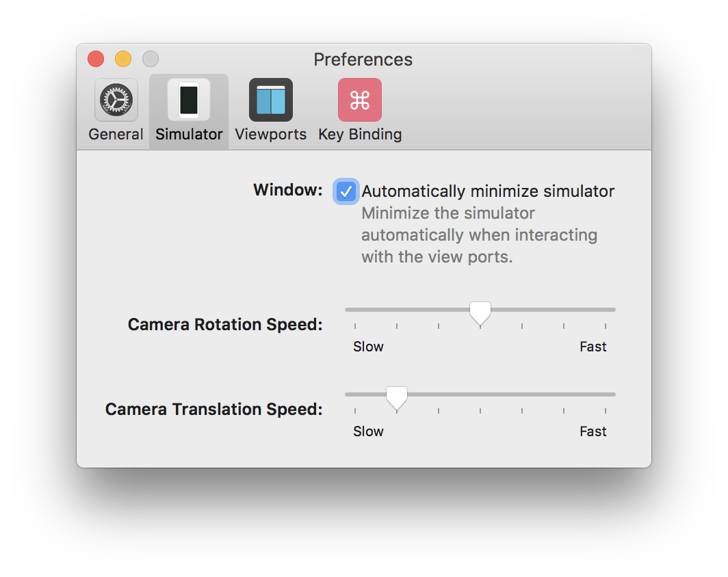Close the Preferences window with red button
The height and width of the screenshot is (577, 728).
pos(96,59)
